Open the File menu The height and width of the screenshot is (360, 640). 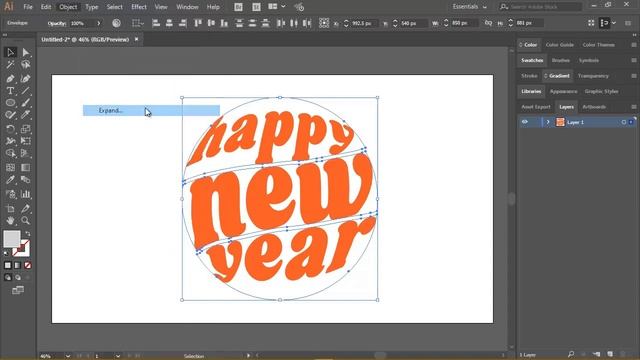pos(28,7)
